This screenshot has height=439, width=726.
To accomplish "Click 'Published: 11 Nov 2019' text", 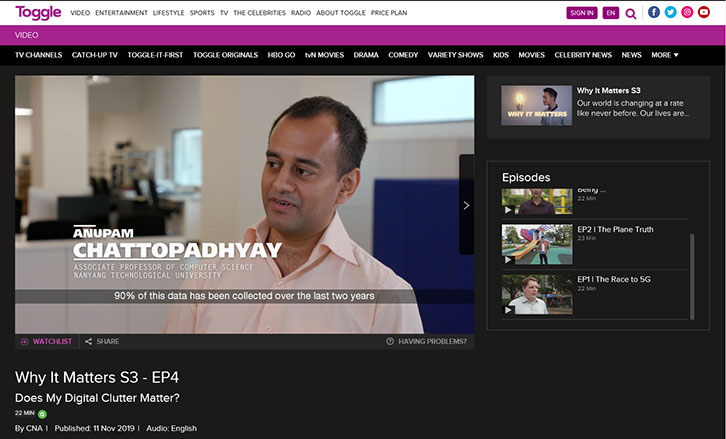I will tap(94, 428).
